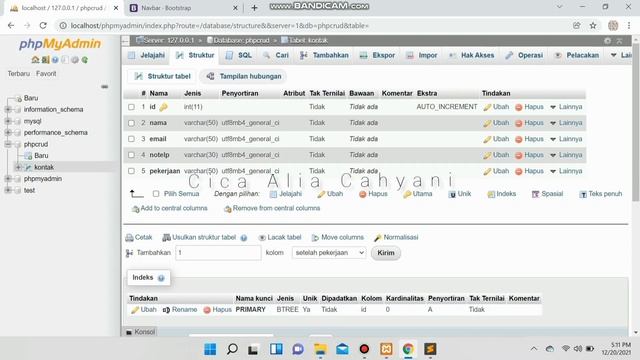Click the Kirim button

pos(386,253)
